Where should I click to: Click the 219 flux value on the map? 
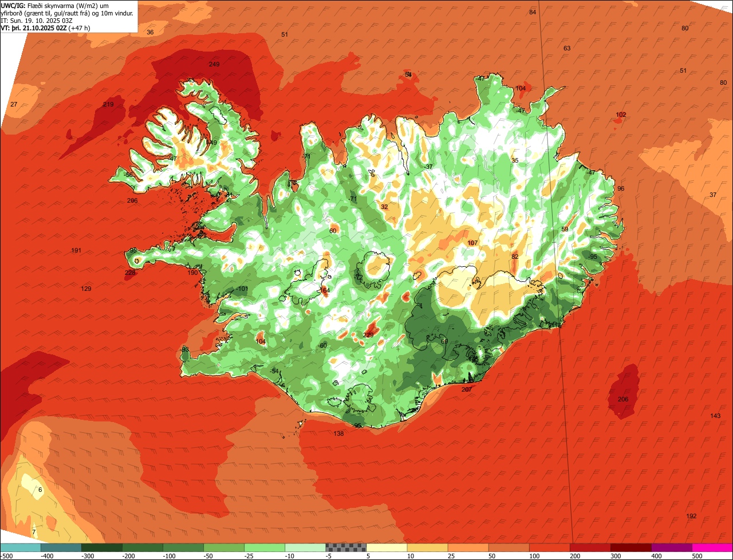[108, 104]
